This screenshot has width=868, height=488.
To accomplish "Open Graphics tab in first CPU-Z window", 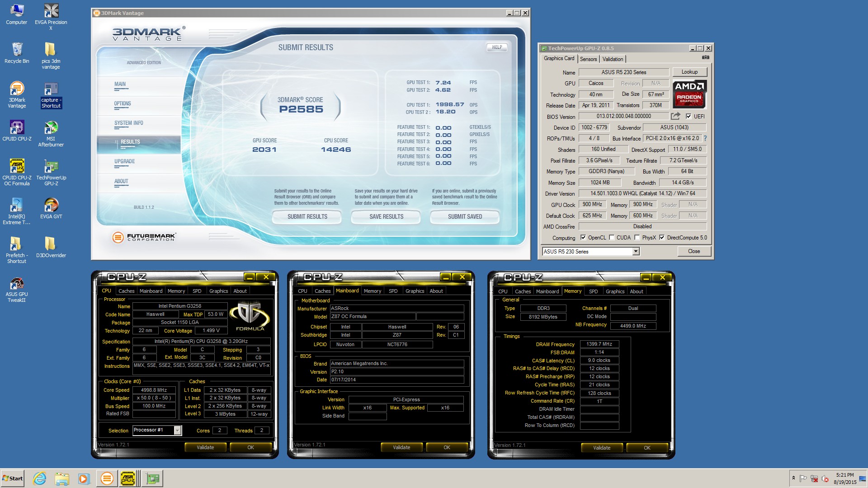I will [218, 291].
